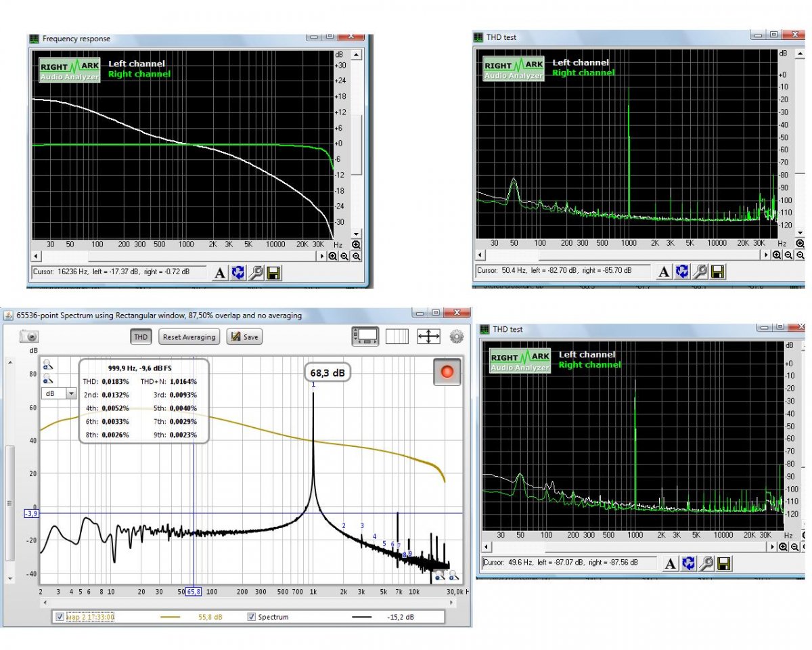
Task: Click the Save button in Spectrum toolbar
Action: 244,337
